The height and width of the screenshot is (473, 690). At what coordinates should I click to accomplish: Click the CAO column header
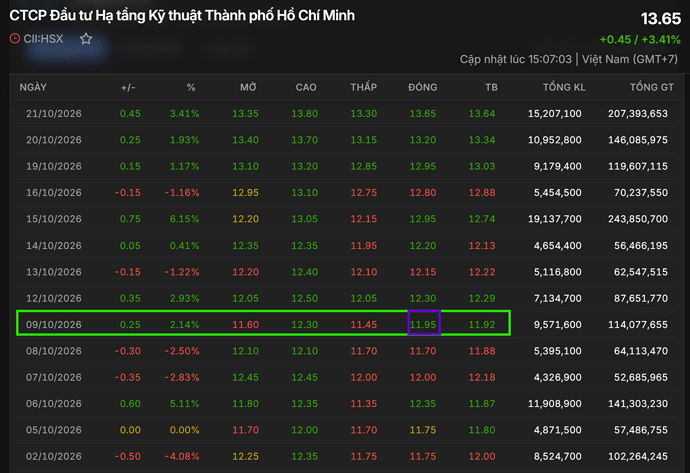tap(306, 87)
